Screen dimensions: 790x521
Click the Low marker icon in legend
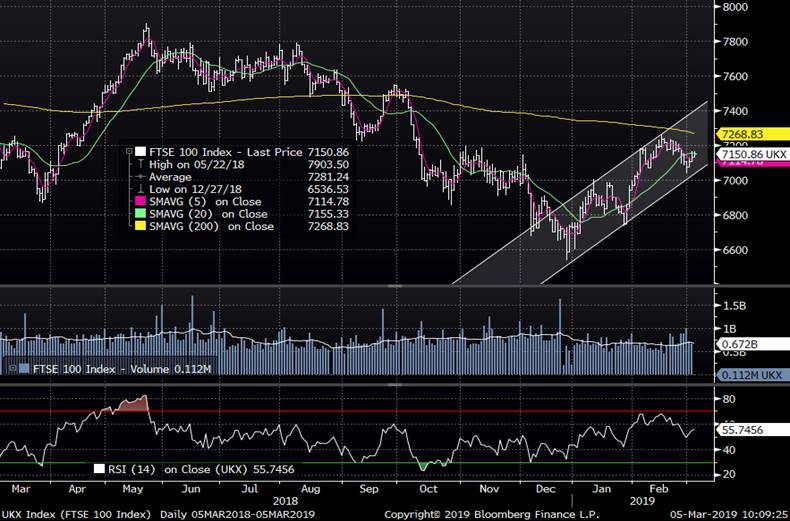(x=140, y=189)
